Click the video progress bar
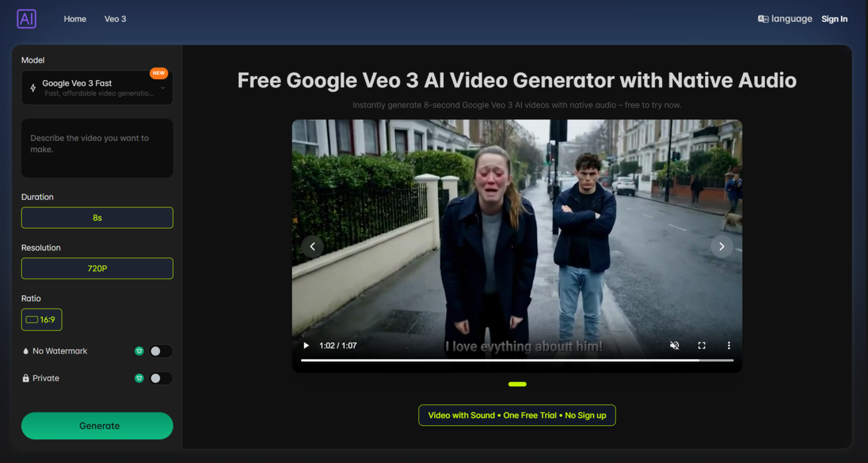Viewport: 868px width, 463px height. (x=517, y=360)
